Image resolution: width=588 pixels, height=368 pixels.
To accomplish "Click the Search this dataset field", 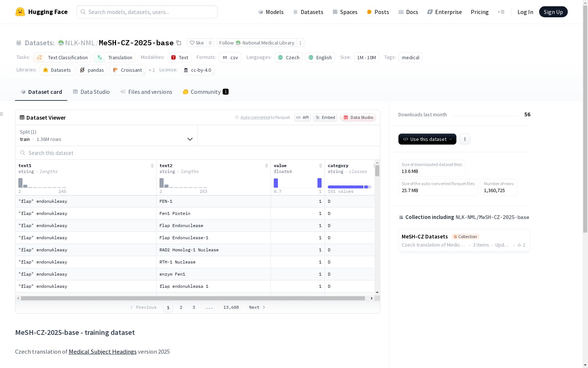I will [198, 153].
